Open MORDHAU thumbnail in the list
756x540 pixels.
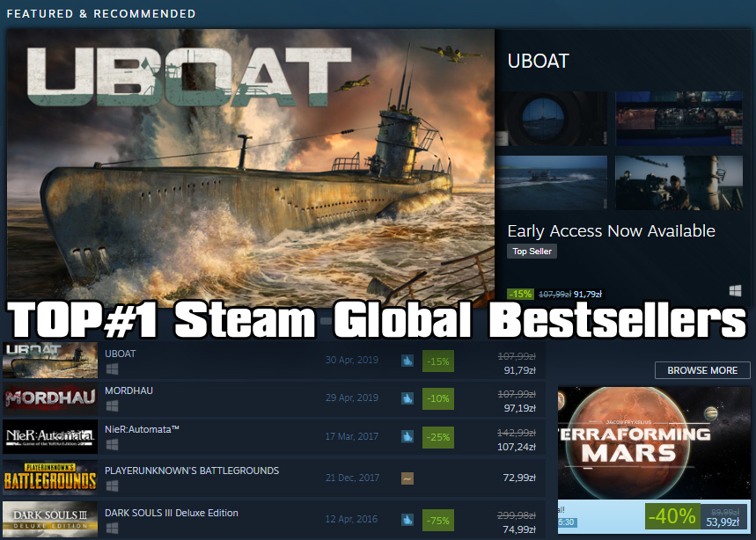50,398
